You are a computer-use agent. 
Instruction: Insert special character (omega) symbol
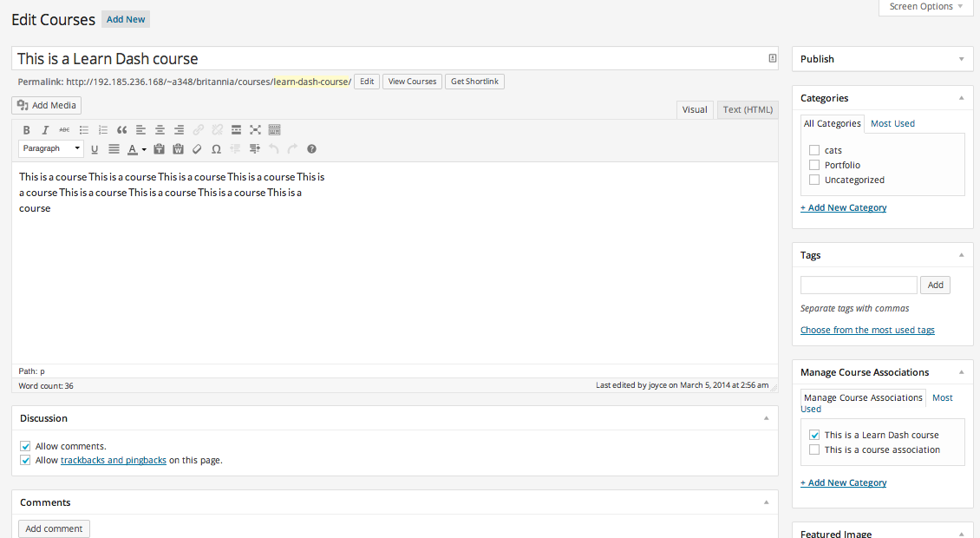click(x=216, y=149)
